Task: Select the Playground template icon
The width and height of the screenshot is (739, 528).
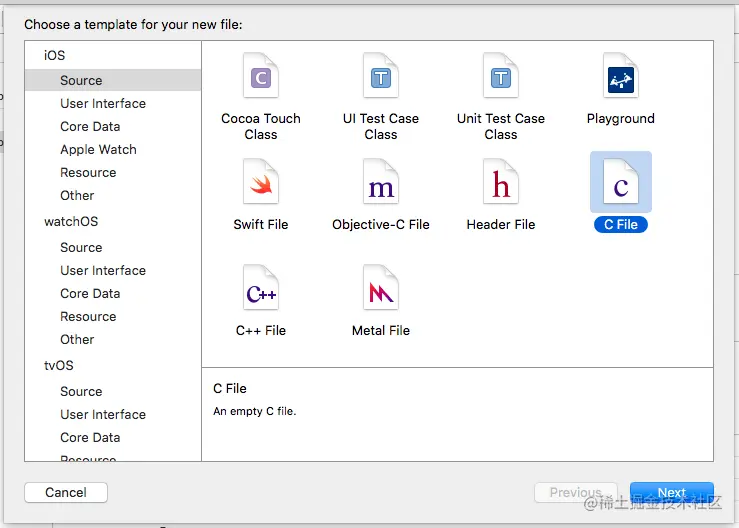Action: click(x=621, y=77)
